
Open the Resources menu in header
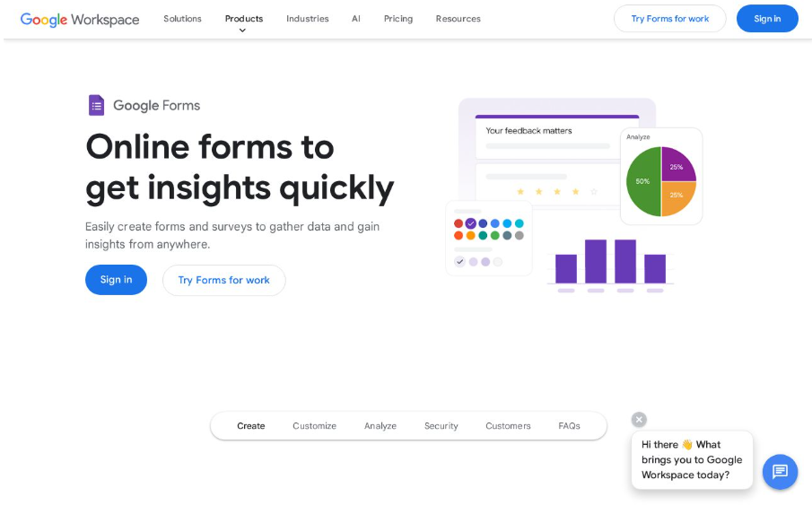coord(458,19)
